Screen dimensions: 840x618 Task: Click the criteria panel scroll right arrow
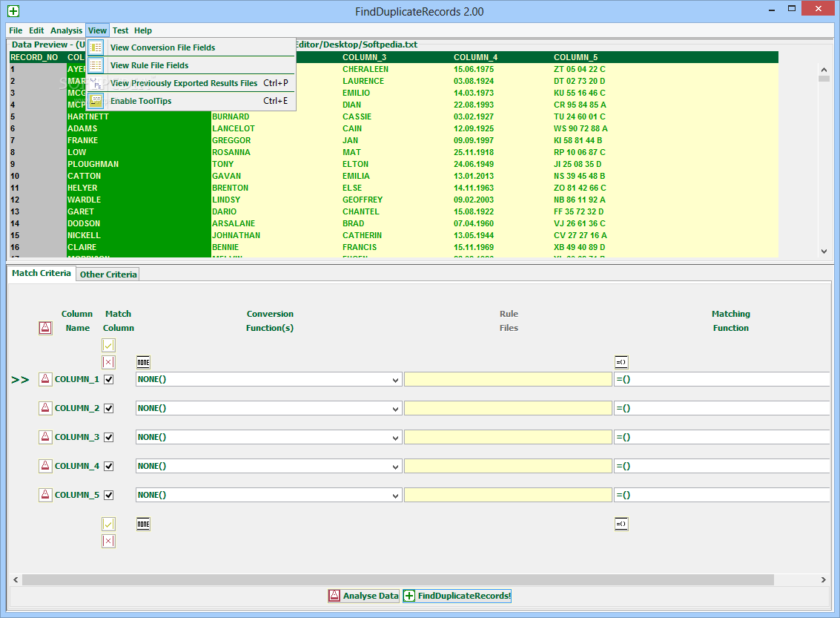[x=824, y=580]
